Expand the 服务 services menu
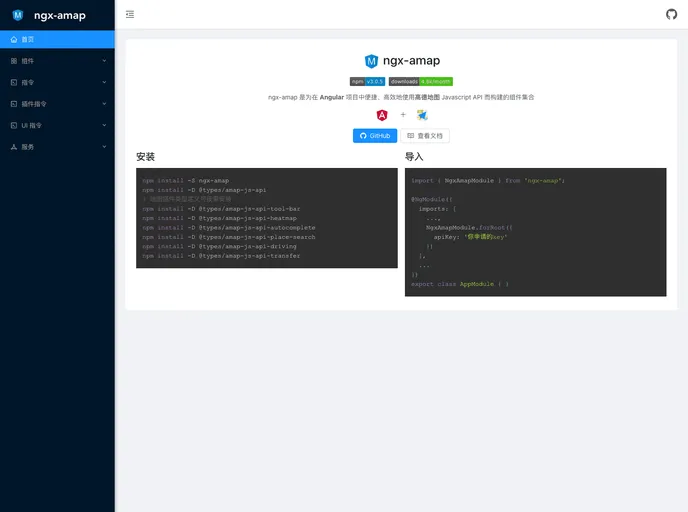This screenshot has height=512, width=688. point(57,147)
